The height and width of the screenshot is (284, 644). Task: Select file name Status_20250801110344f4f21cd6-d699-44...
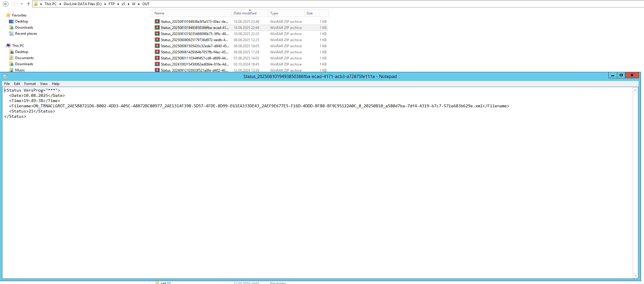pyautogui.click(x=195, y=58)
